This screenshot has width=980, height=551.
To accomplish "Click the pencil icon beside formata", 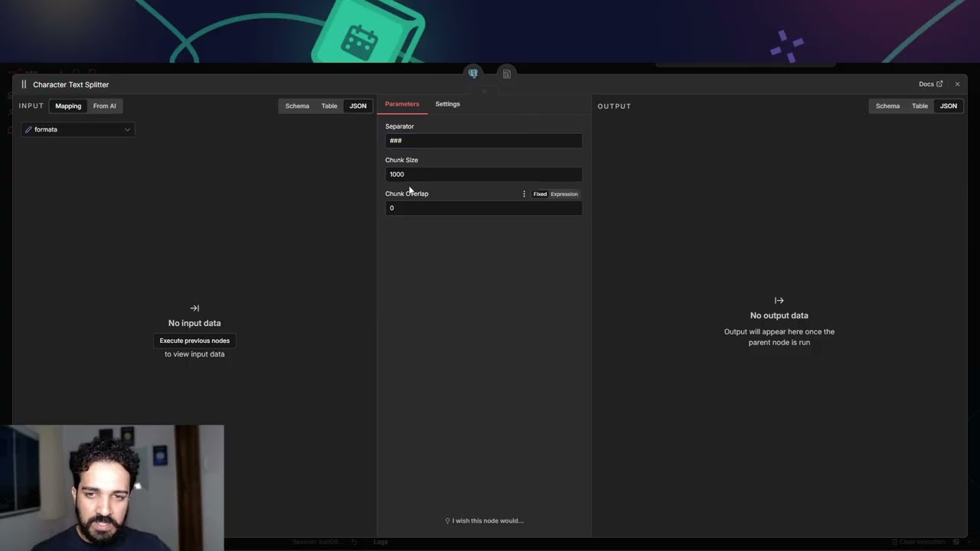I will (x=28, y=129).
